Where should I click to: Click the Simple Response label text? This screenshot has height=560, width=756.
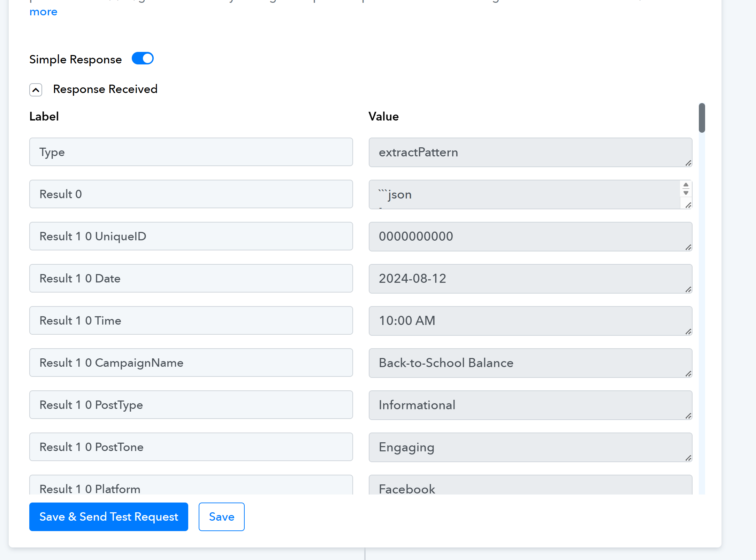coord(76,60)
